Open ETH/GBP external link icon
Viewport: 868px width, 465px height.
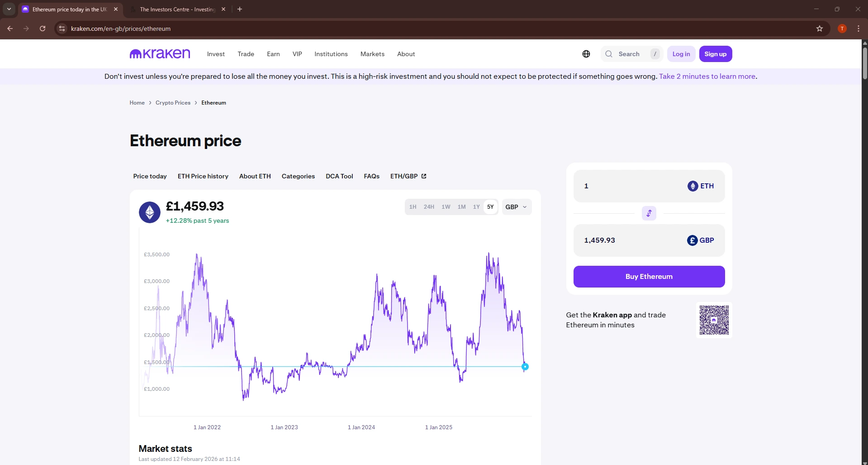pos(424,176)
